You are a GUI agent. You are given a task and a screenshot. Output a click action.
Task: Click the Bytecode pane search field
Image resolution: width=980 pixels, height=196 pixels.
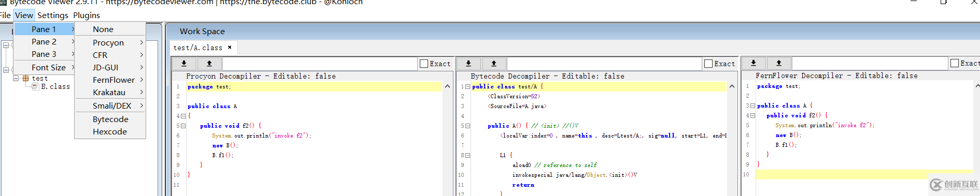tap(604, 64)
